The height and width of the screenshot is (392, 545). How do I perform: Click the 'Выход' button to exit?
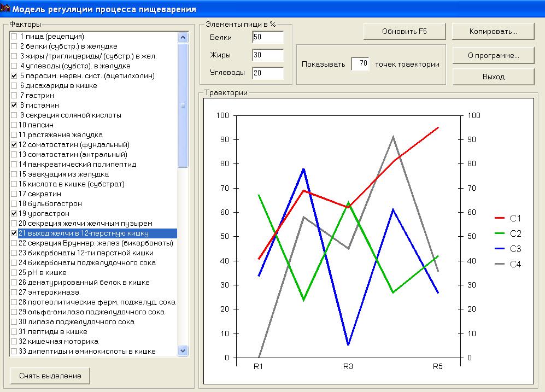[x=493, y=77]
